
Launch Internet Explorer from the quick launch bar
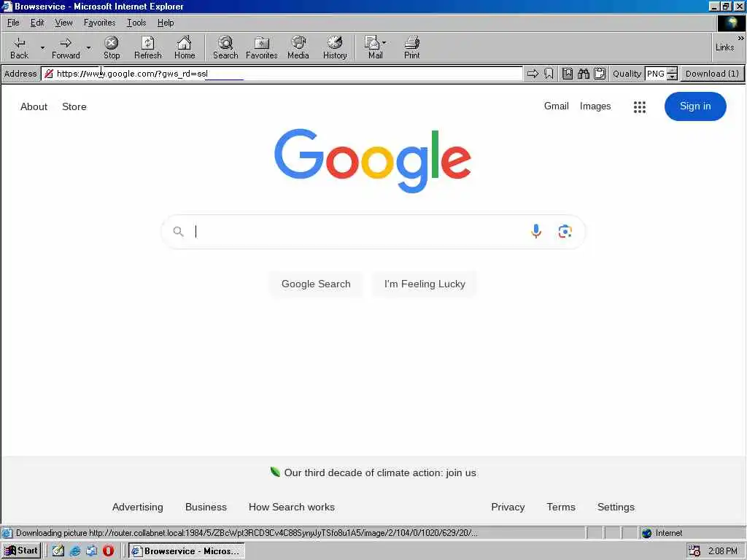click(75, 551)
